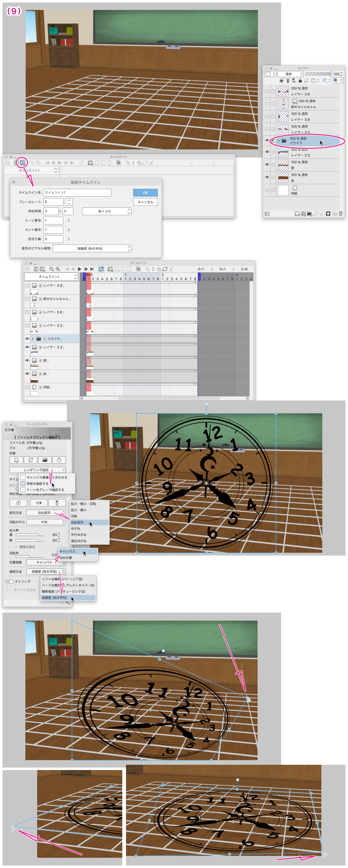Click the reset rotation clock icon button
The height and width of the screenshot is (868, 348).
point(19,503)
